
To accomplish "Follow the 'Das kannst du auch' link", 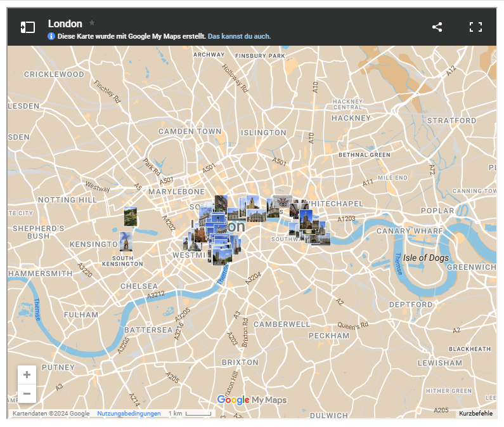I will [x=239, y=36].
